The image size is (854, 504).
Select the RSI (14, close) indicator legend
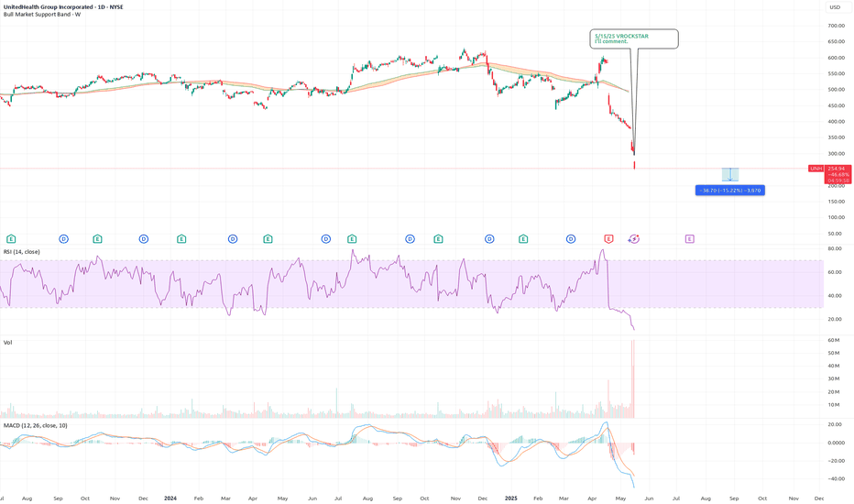(x=22, y=252)
